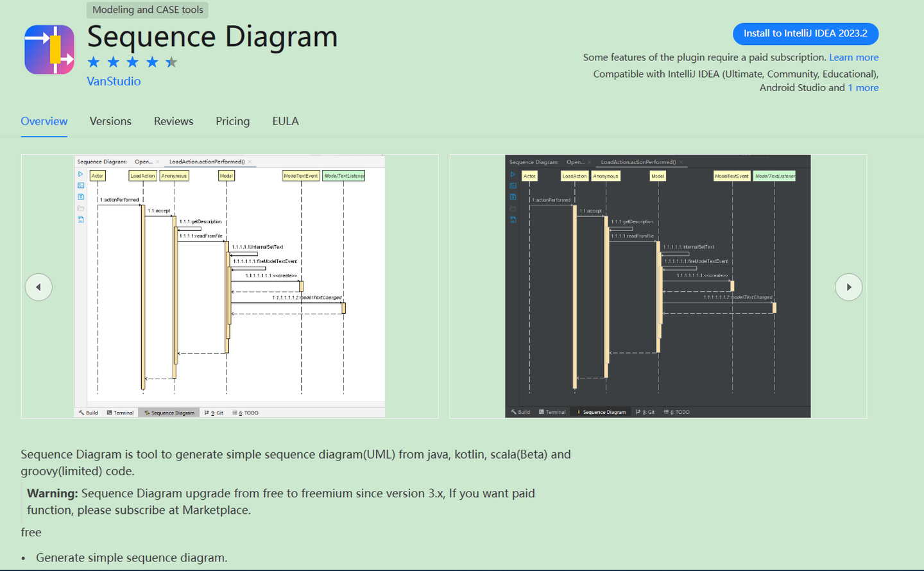The height and width of the screenshot is (571, 924).
Task: Open the Pricing tab
Action: click(x=232, y=121)
